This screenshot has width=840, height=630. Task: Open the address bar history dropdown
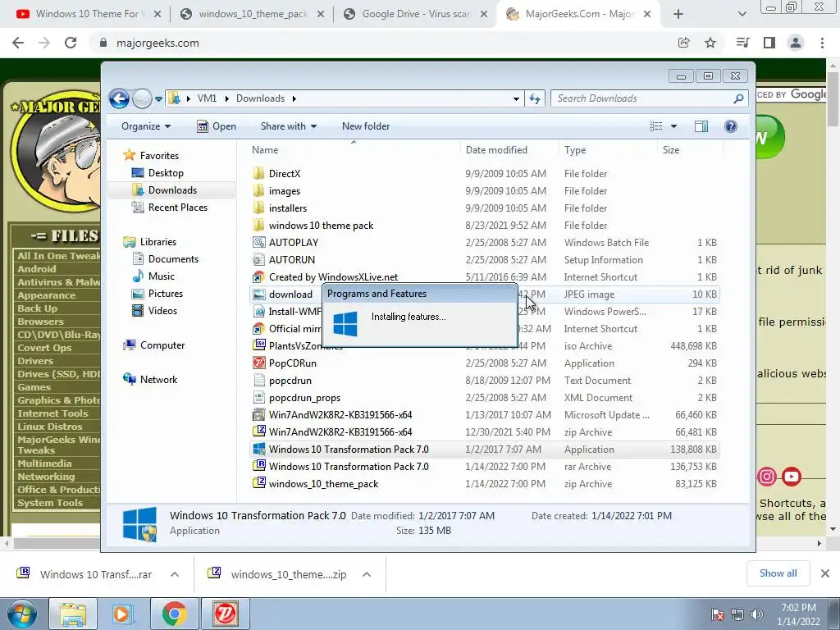(x=516, y=98)
